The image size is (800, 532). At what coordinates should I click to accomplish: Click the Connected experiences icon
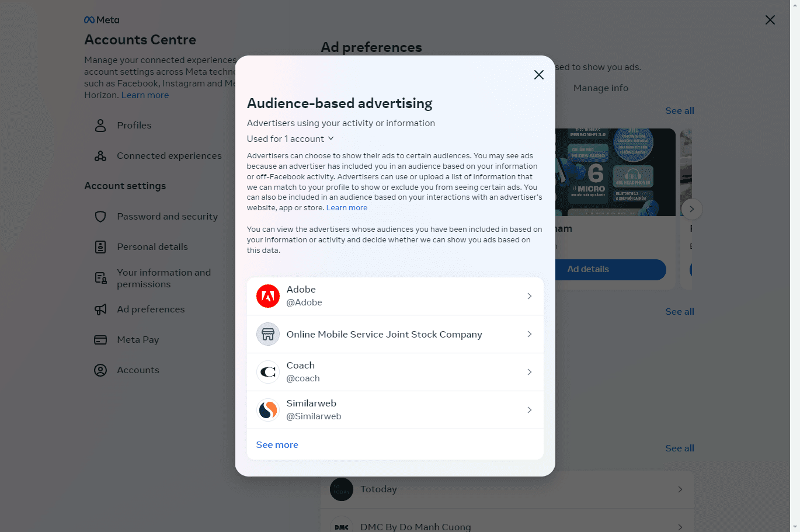click(100, 156)
